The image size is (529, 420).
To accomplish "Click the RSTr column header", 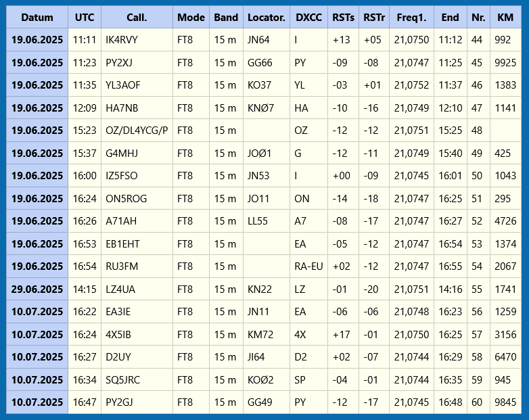I will click(x=374, y=17).
